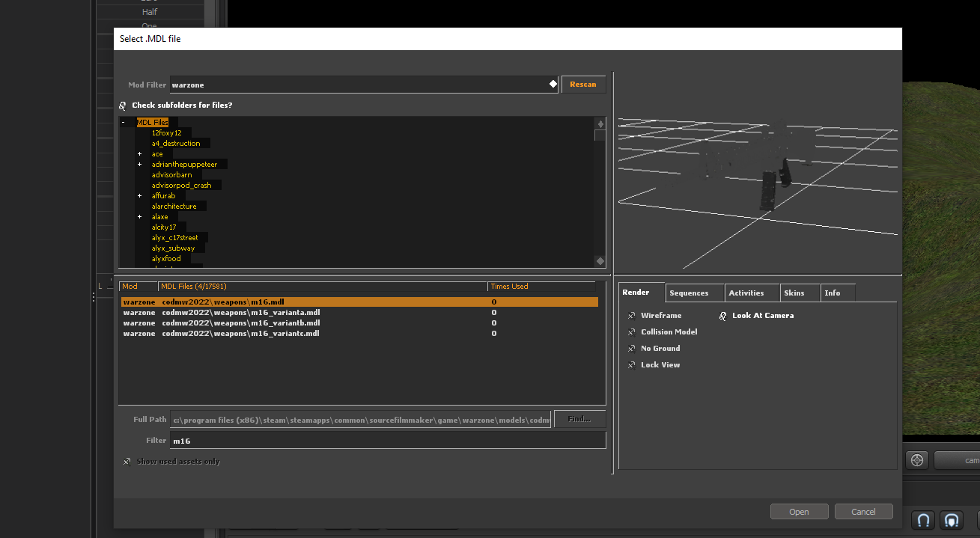Viewport: 980px width, 538px height.
Task: Select the advisorbarn folder
Action: pos(171,174)
